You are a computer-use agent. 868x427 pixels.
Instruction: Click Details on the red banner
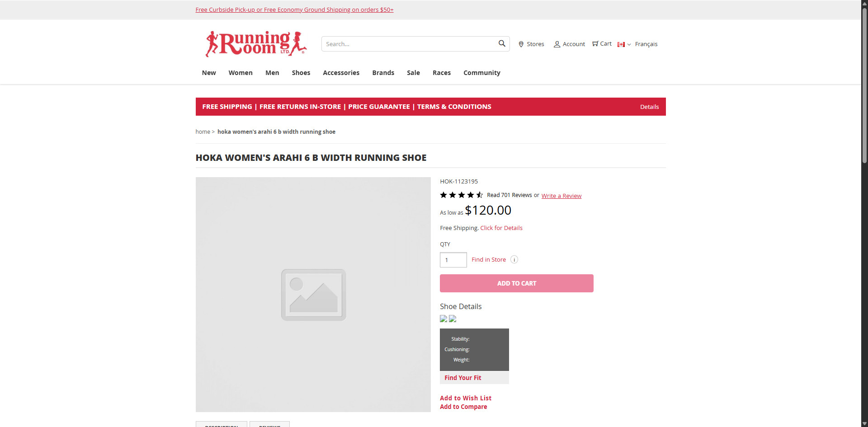point(649,107)
